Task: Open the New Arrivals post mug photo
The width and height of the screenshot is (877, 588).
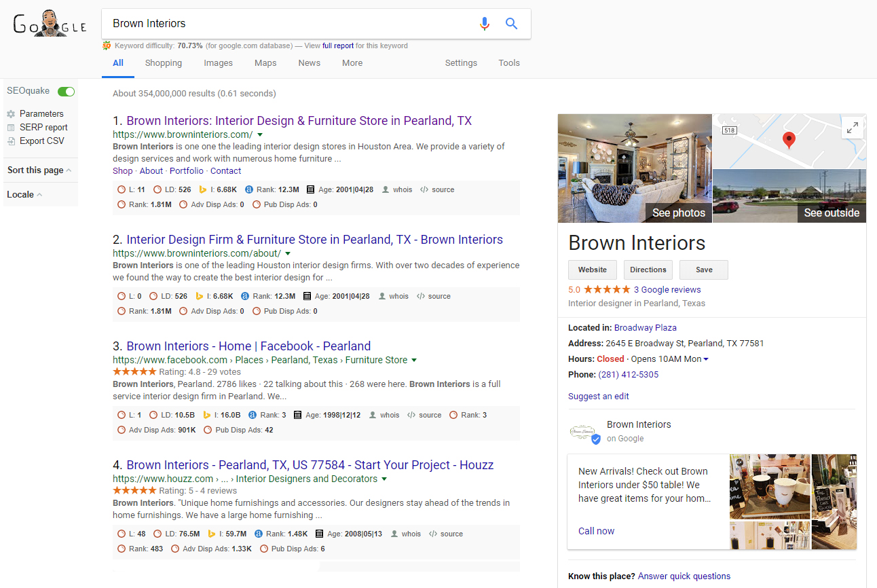Action: coord(770,487)
